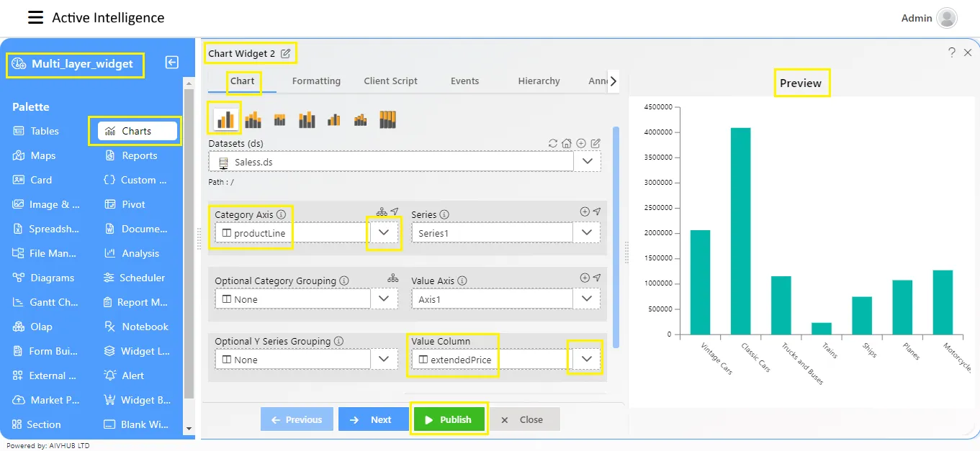Screen dimensions: 980x451
Task: Open the Value Column extendedPrice dropdown
Action: click(587, 359)
